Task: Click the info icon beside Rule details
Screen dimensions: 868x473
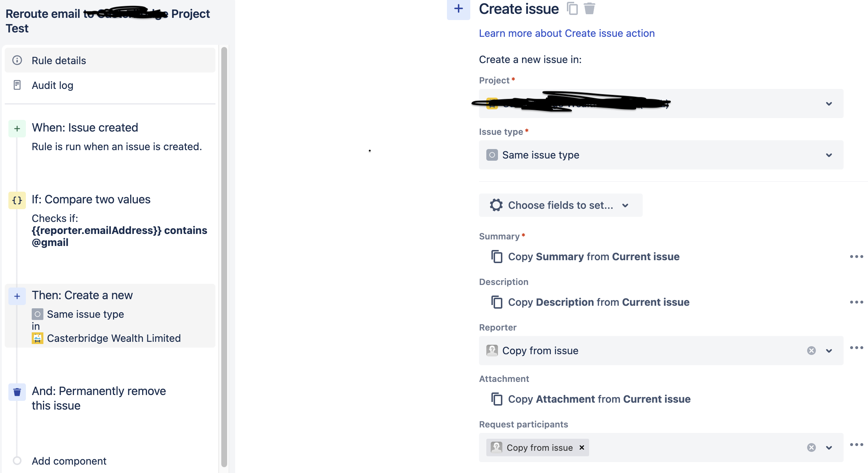Action: tap(17, 60)
